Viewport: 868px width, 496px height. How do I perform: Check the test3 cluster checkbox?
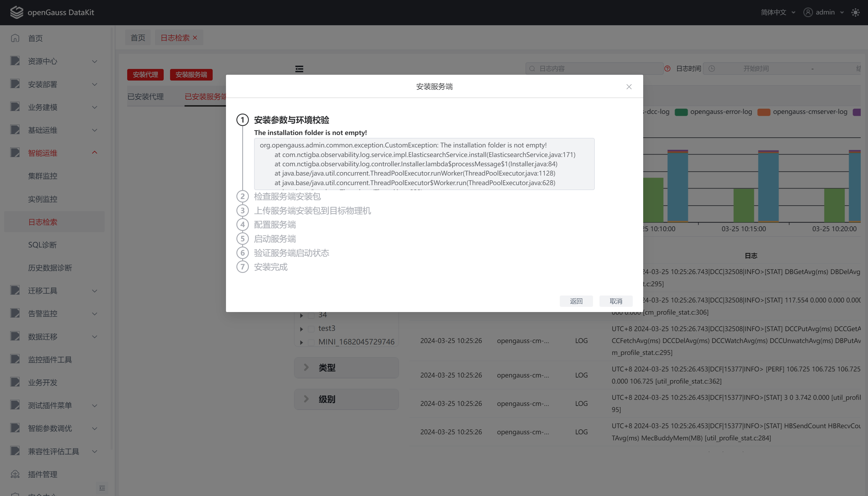tap(311, 329)
